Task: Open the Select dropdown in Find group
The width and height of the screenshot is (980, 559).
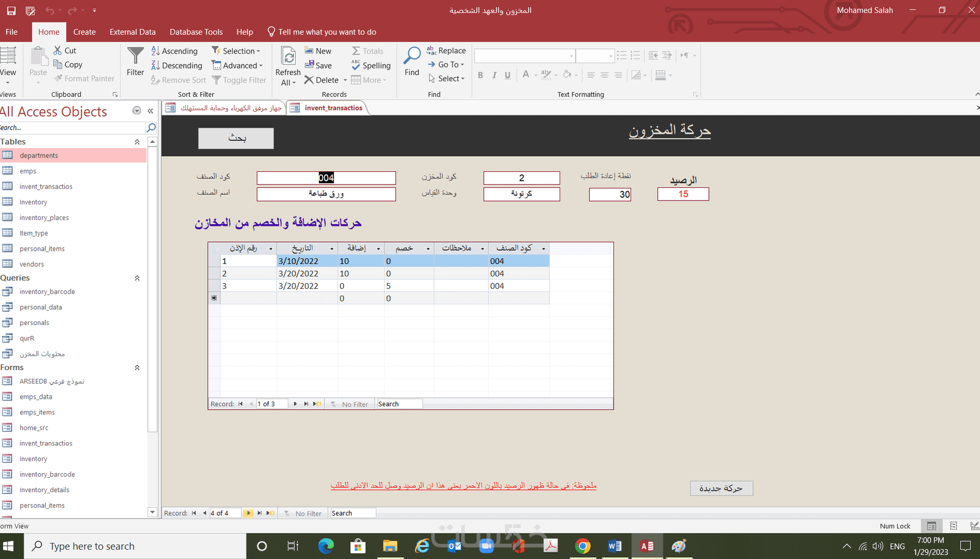Action: click(446, 78)
